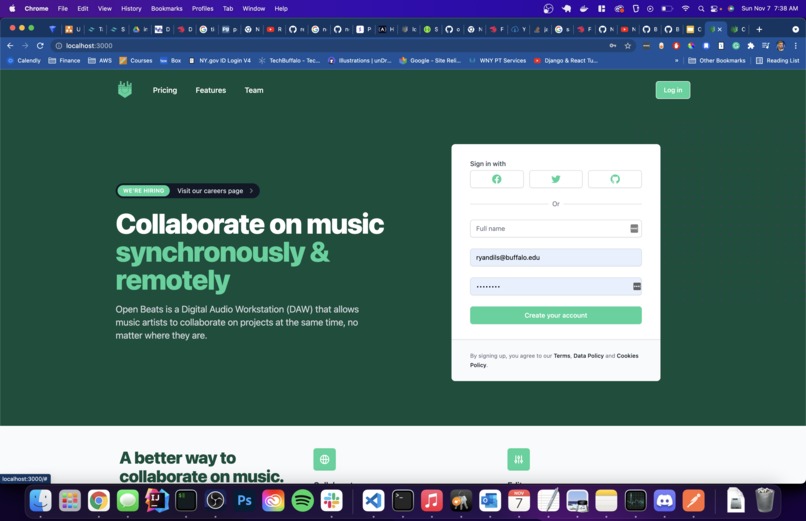
Task: Open Finder from the Dock
Action: click(x=41, y=500)
